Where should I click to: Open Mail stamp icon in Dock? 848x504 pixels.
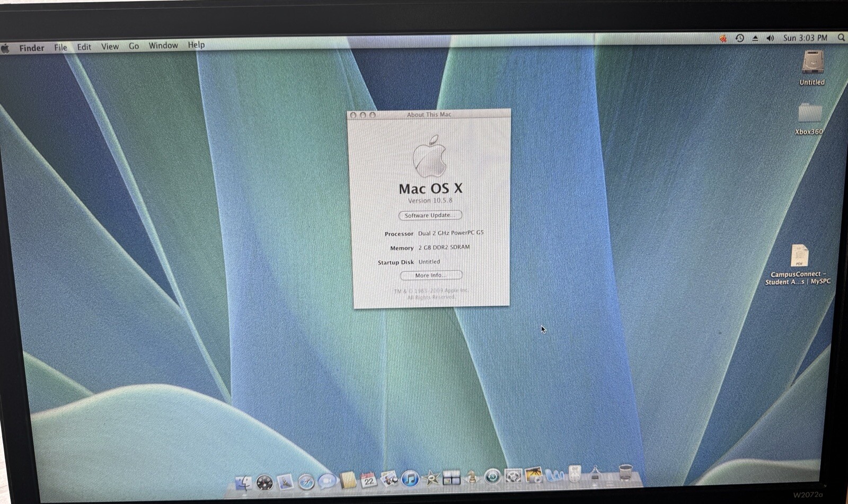click(285, 482)
